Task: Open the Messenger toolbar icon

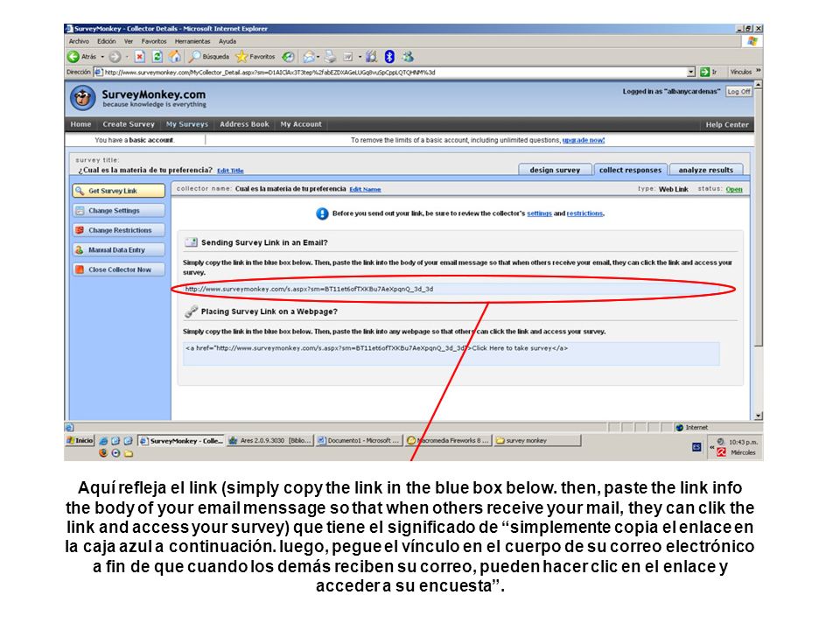Action: (x=409, y=56)
